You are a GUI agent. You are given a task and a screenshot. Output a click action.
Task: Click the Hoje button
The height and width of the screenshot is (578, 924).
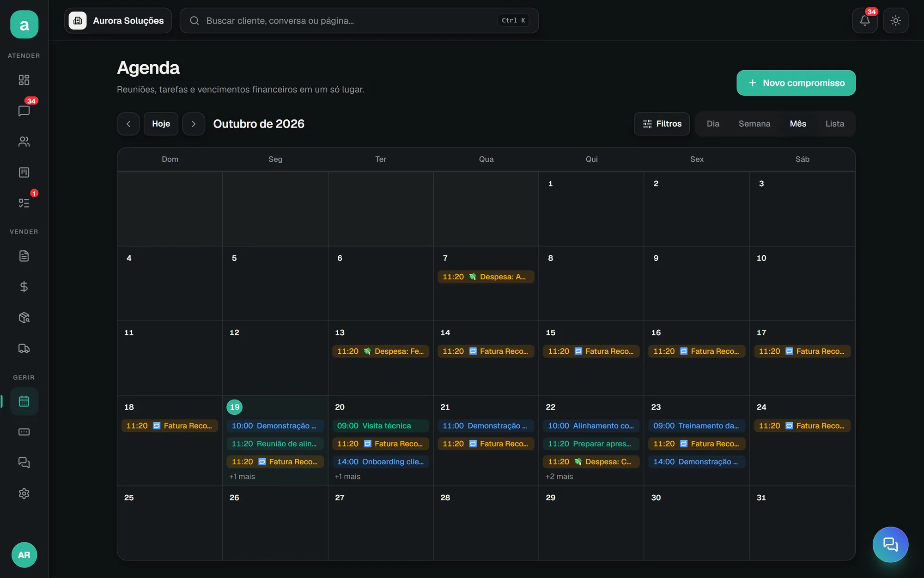click(x=161, y=124)
